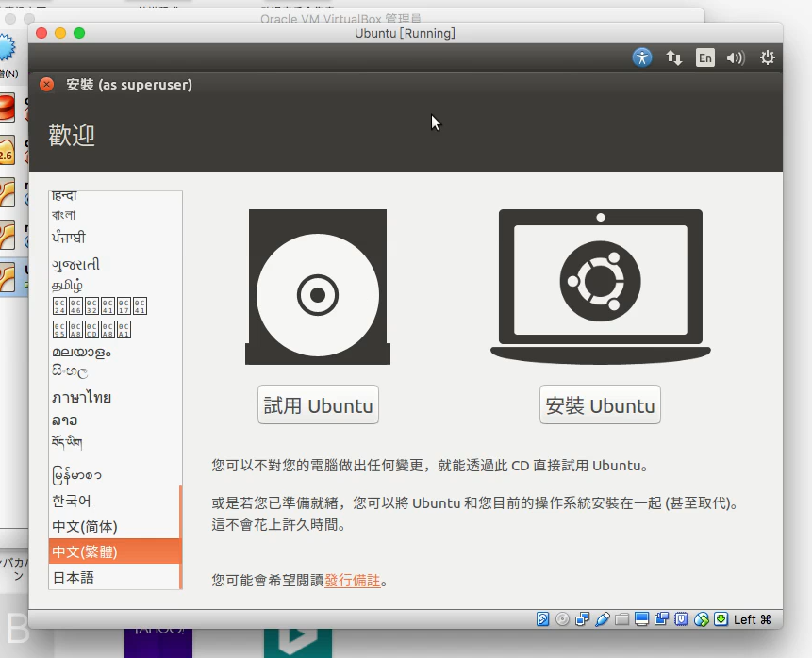Maximize the Ubuntu [Running] VM window with green button
The height and width of the screenshot is (658, 812).
tap(79, 33)
